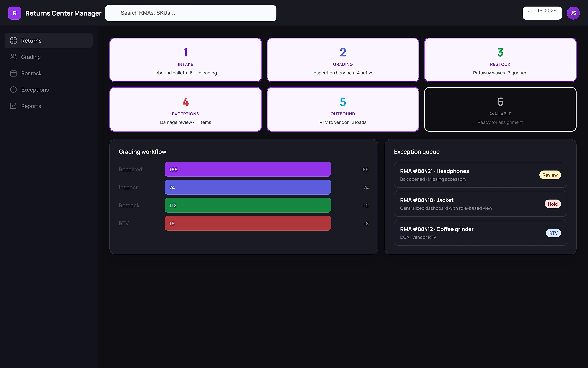Select the Outbound stage card numbered 5

click(x=343, y=109)
